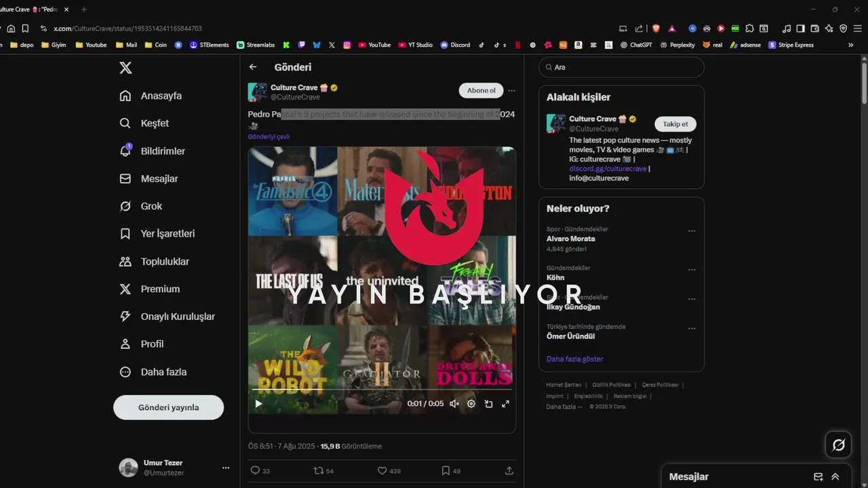This screenshot has width=868, height=488.
Task: Toggle picture-in-picture for video
Action: pos(488,403)
